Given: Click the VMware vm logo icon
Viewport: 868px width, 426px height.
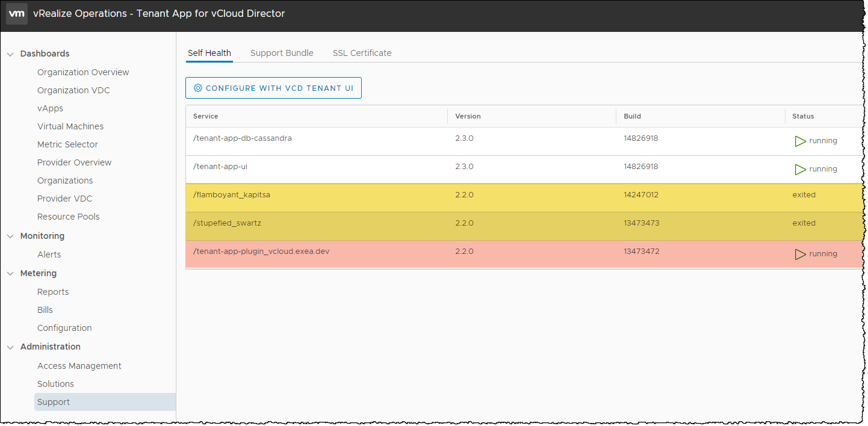Looking at the screenshot, I should [17, 13].
